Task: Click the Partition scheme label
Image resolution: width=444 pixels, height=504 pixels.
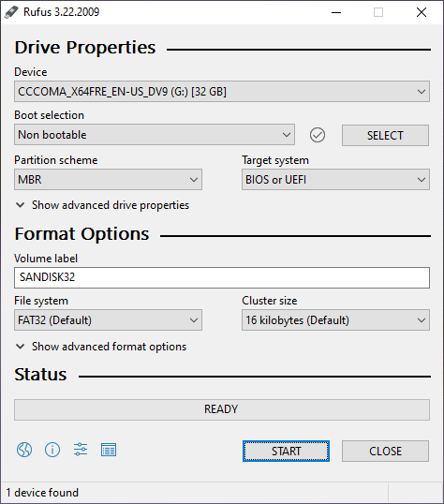Action: (56, 160)
